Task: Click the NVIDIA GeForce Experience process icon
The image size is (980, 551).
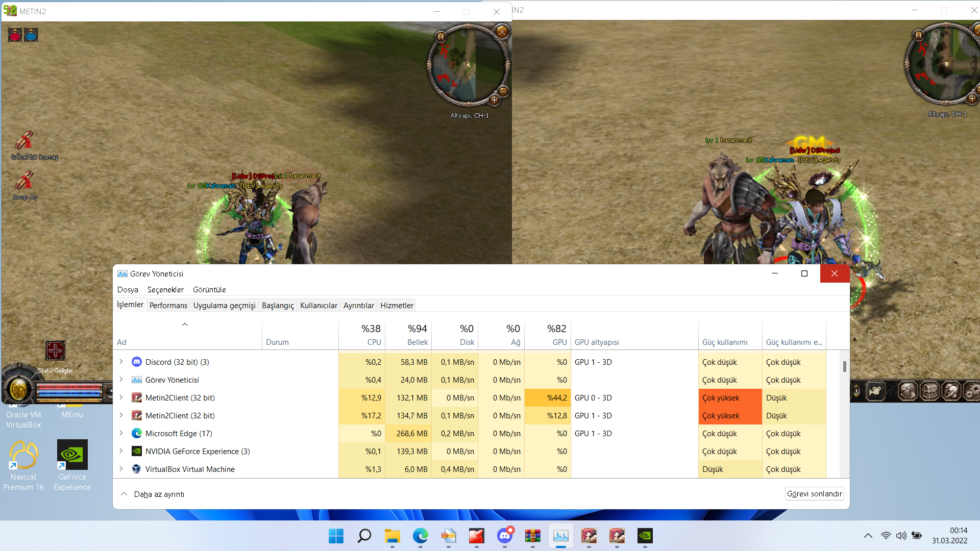Action: tap(136, 451)
